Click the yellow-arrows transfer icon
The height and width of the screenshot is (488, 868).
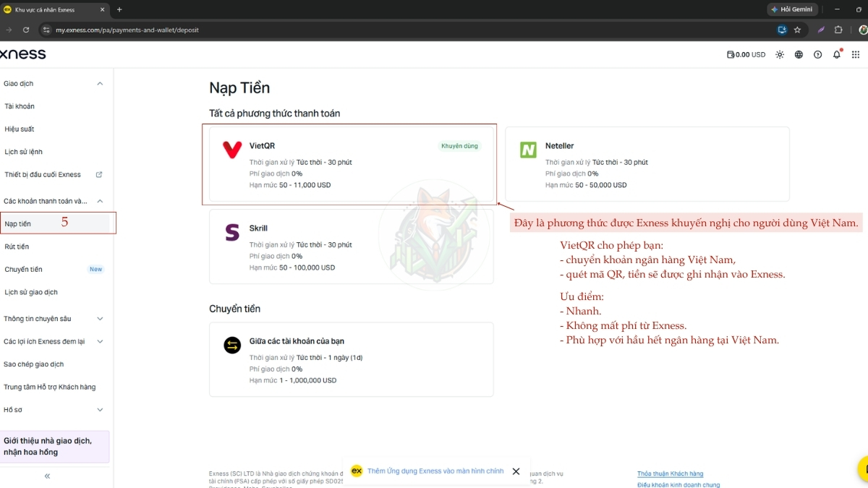click(232, 345)
